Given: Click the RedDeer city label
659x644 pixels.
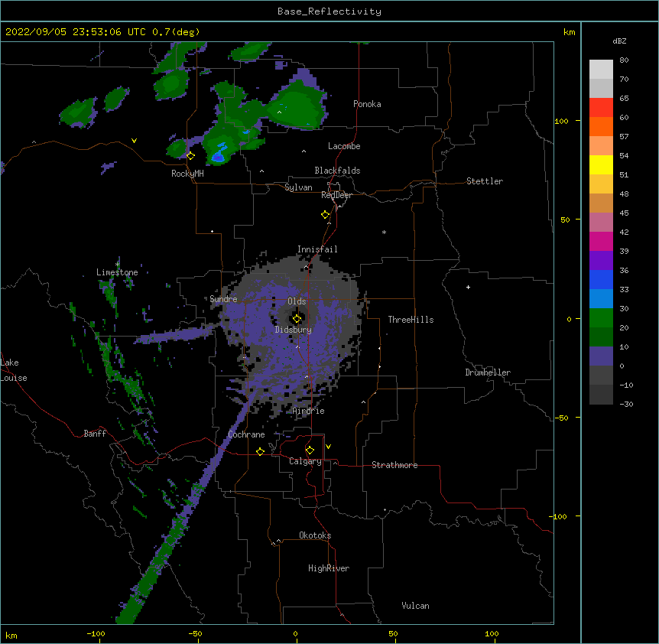Looking at the screenshot, I should tap(336, 195).
